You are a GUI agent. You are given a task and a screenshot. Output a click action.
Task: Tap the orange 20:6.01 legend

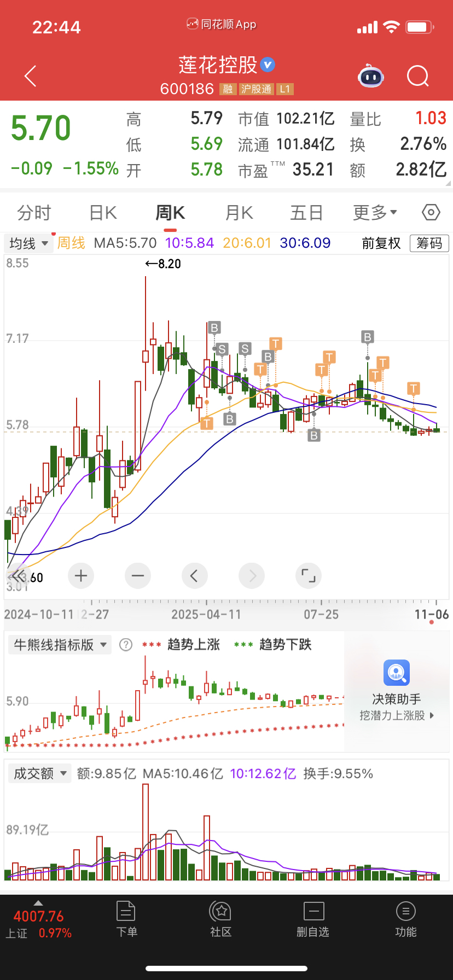[247, 243]
